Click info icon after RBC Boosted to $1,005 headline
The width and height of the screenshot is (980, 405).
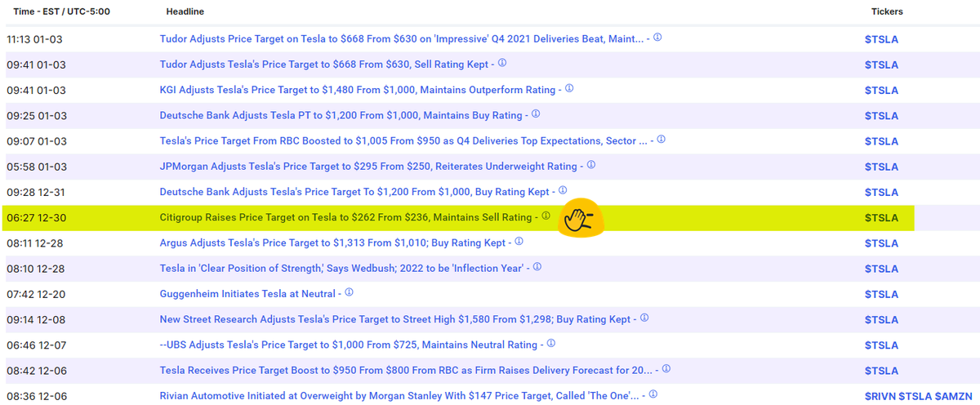coord(661,139)
